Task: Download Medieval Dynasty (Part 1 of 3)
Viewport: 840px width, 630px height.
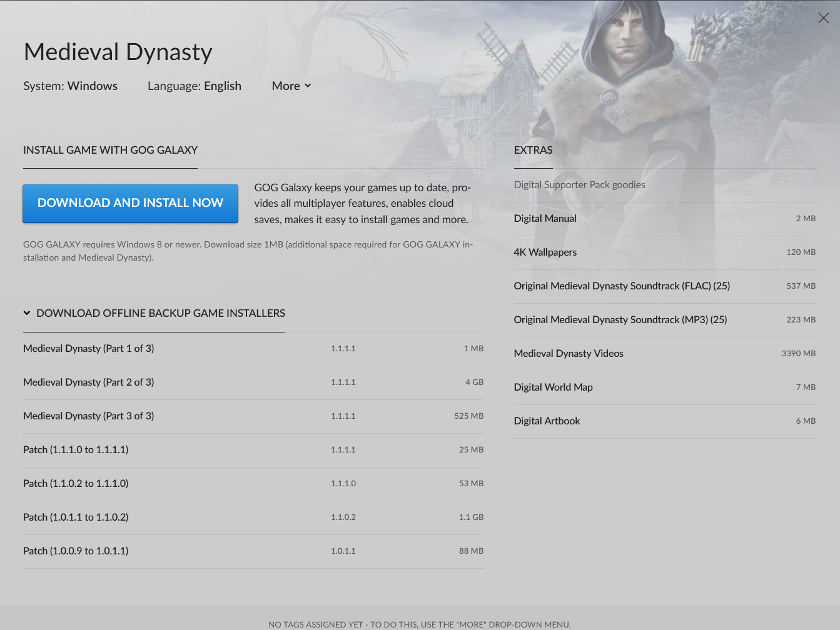Action: 253,349
